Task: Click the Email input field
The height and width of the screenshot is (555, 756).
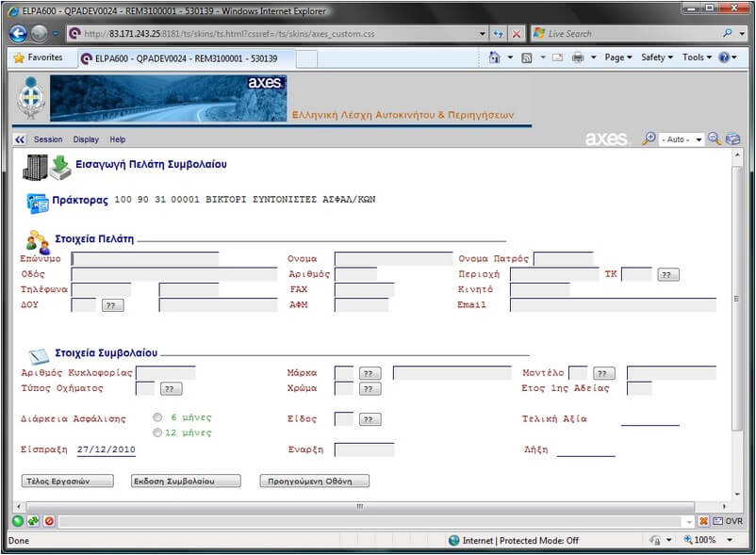Action: tap(613, 305)
